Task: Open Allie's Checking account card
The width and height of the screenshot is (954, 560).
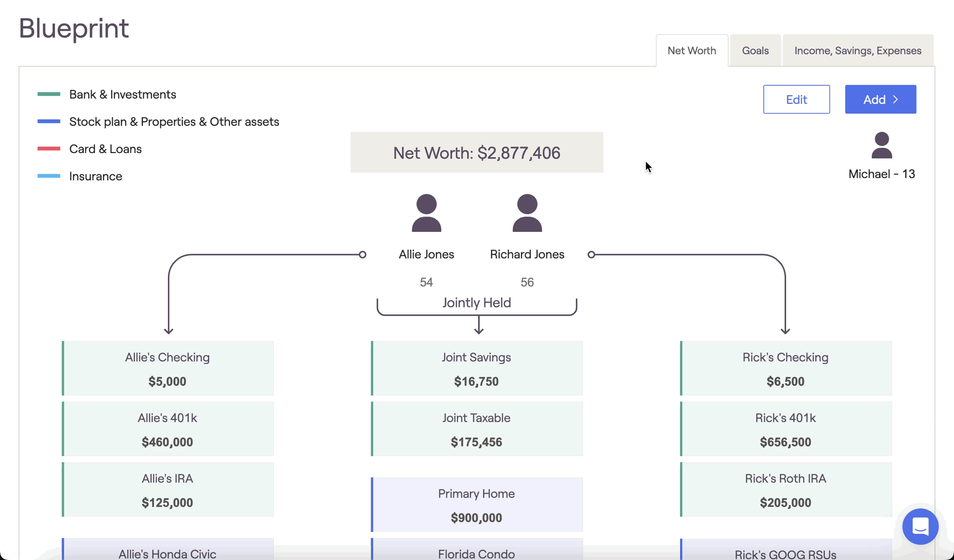Action: click(x=167, y=368)
